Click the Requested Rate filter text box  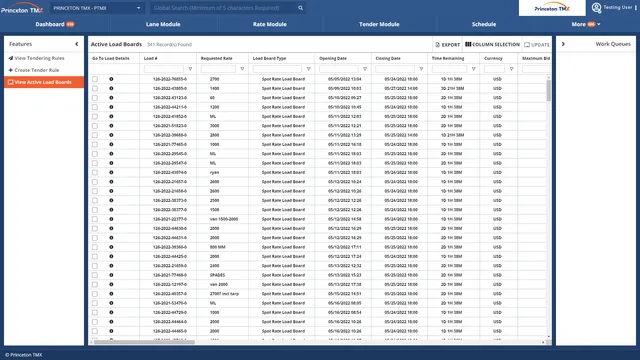218,69
